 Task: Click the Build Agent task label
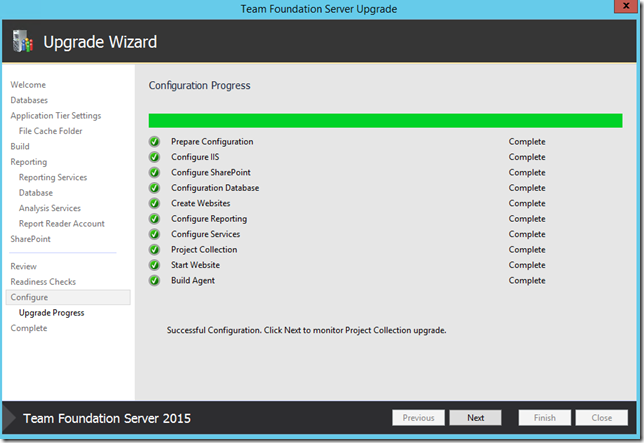[193, 280]
